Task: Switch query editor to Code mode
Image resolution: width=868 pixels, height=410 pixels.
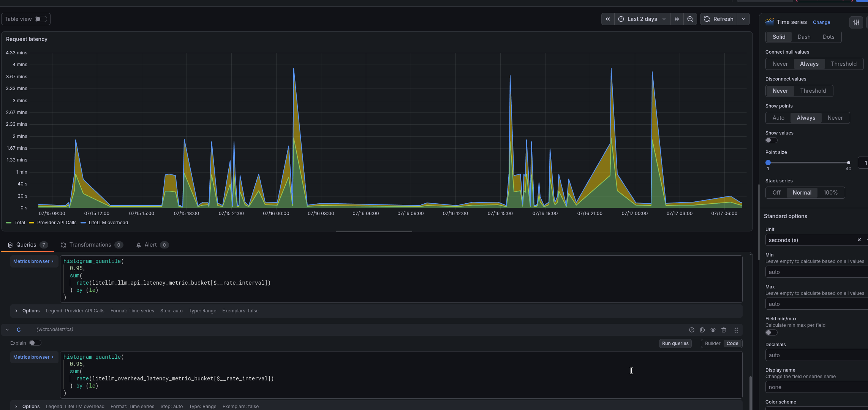Action: (732, 344)
